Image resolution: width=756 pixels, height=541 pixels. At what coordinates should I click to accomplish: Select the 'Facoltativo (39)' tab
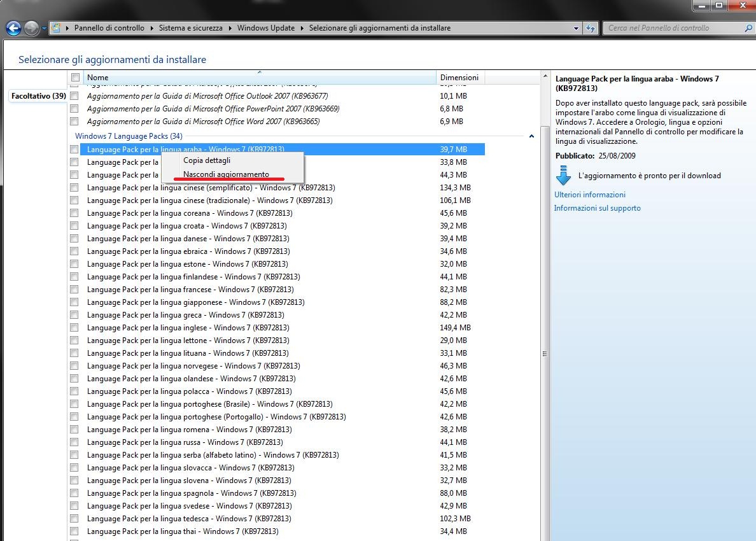(39, 96)
